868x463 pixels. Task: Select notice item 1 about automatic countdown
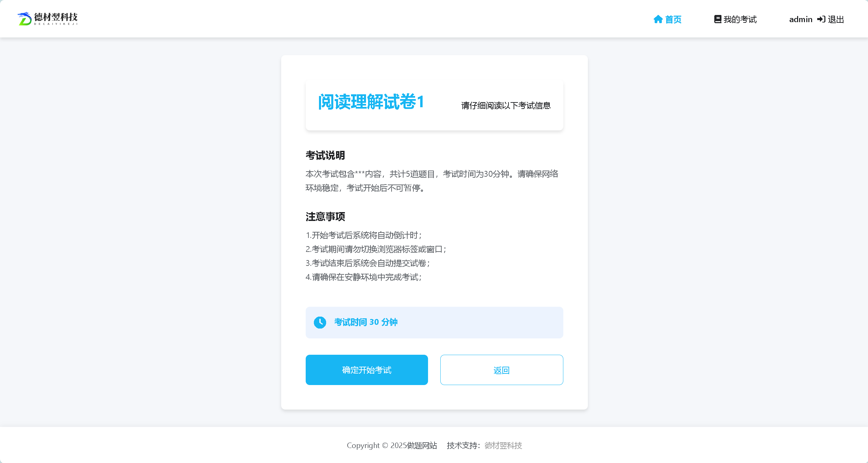click(x=364, y=235)
